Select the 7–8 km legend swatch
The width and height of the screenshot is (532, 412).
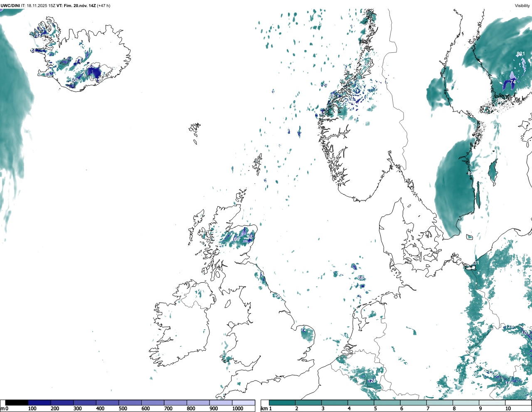[x=440, y=403]
